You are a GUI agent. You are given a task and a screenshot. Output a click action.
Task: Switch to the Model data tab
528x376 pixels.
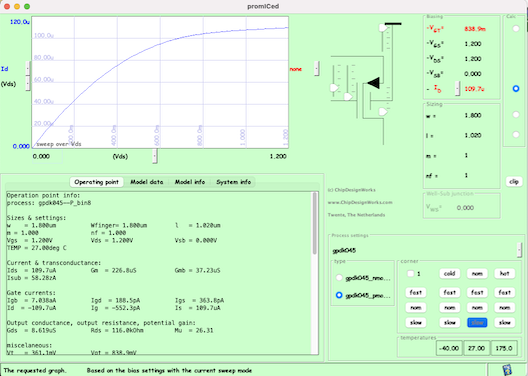pyautogui.click(x=146, y=182)
